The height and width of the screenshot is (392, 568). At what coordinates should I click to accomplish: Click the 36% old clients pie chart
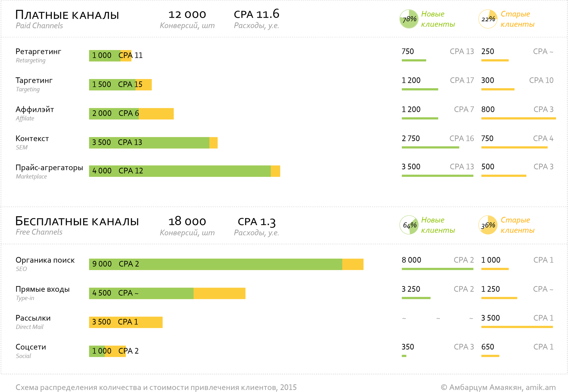click(x=488, y=225)
